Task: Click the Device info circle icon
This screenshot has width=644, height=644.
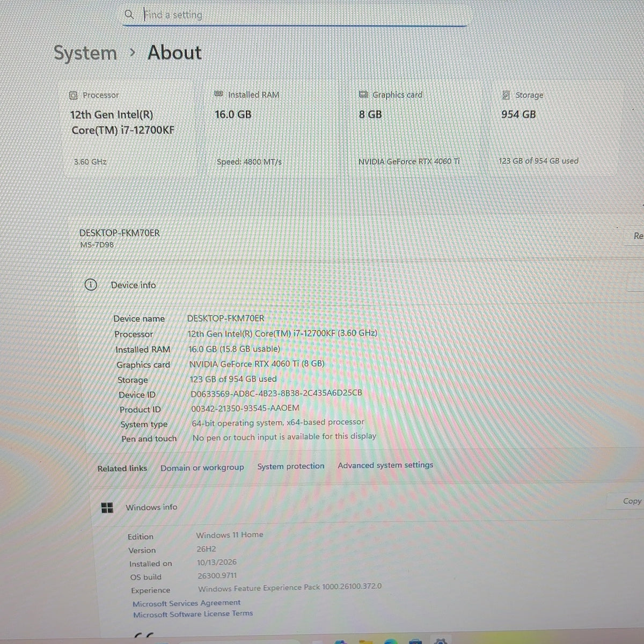Action: [x=91, y=285]
